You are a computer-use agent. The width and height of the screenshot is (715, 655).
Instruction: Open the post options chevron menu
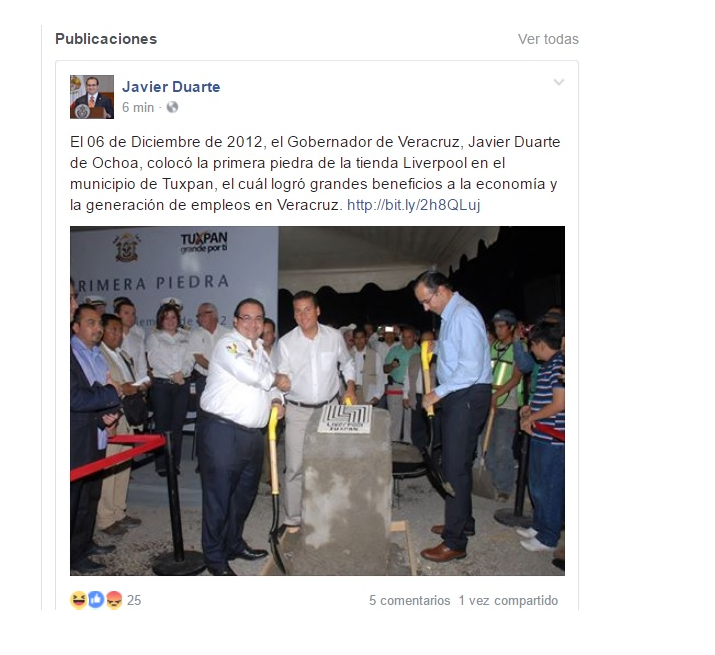point(559,82)
